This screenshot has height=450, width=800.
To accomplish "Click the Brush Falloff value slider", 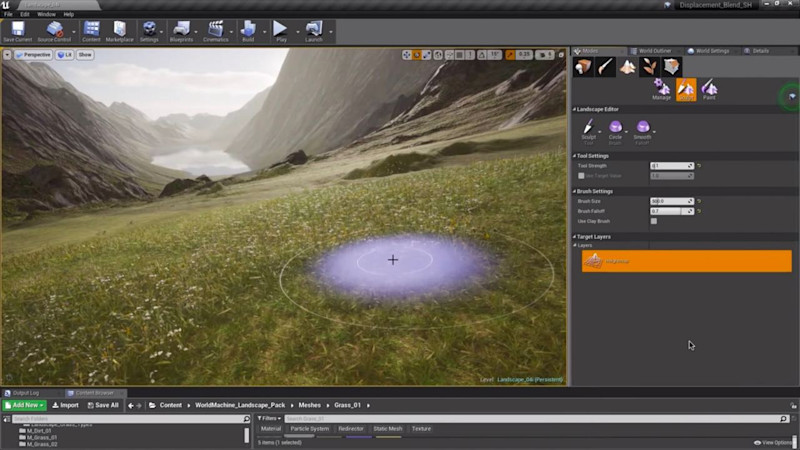I will [x=671, y=211].
